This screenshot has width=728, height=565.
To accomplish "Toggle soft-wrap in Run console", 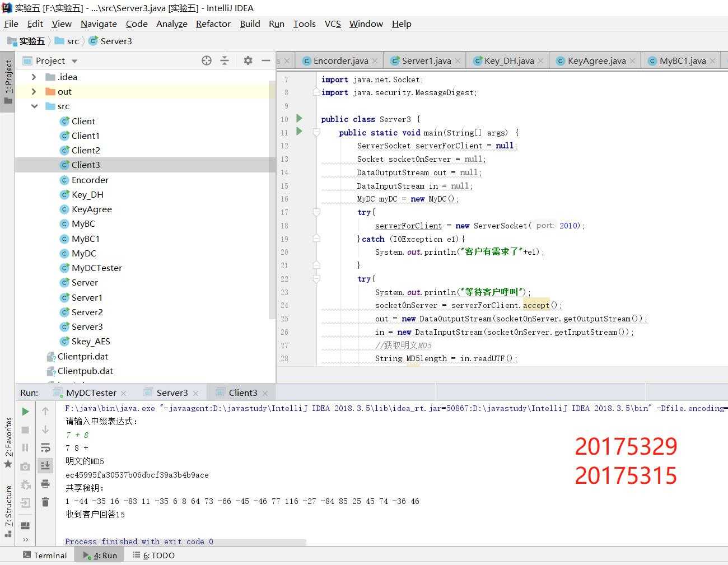I will 45,448.
